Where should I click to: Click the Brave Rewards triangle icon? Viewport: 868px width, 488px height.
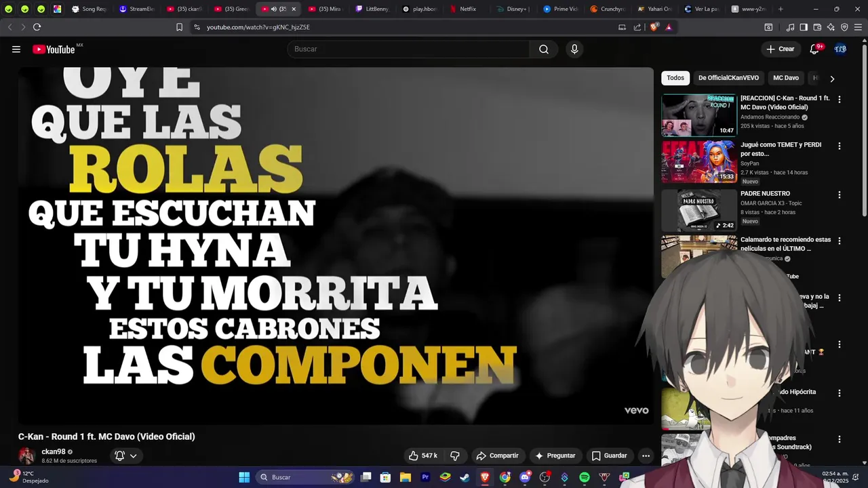pos(669,27)
